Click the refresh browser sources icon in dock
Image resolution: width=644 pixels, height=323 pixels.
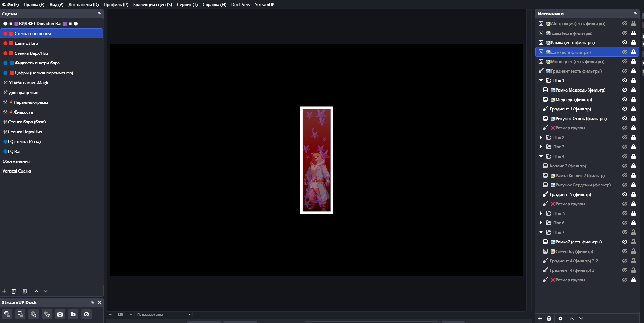[34, 314]
